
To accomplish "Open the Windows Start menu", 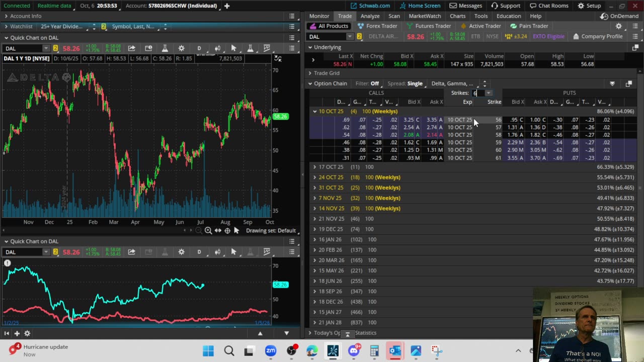I will click(208, 350).
